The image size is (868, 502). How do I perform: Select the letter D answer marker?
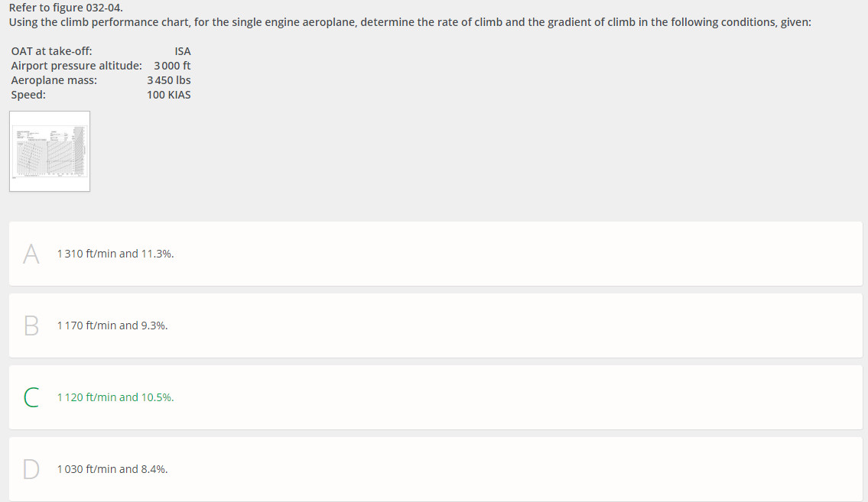point(31,469)
